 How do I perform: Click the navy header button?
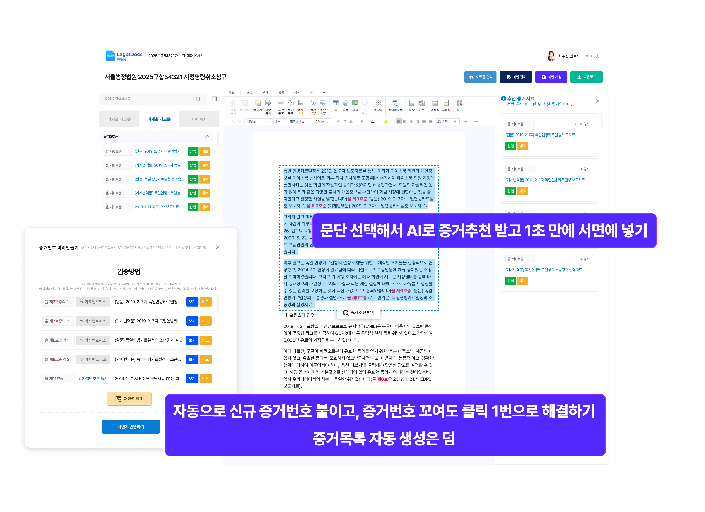[516, 77]
